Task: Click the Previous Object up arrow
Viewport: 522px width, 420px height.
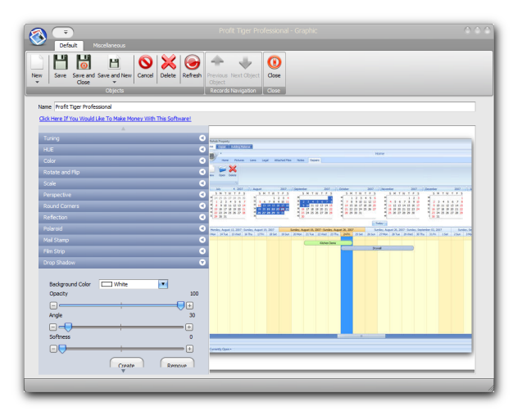Action: (x=217, y=61)
